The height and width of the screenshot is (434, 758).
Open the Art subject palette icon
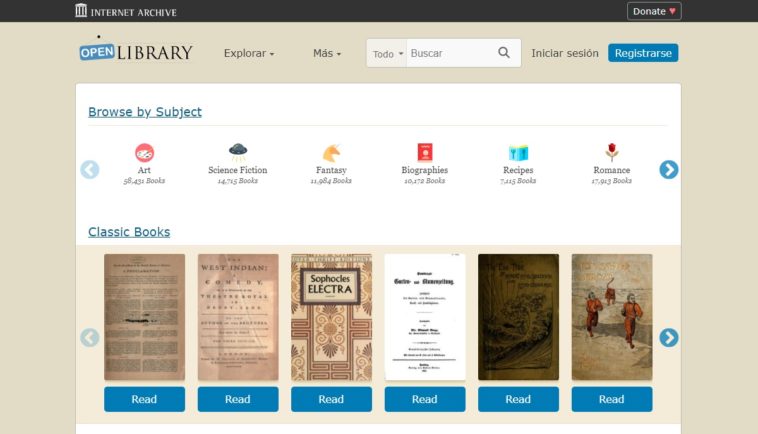145,153
